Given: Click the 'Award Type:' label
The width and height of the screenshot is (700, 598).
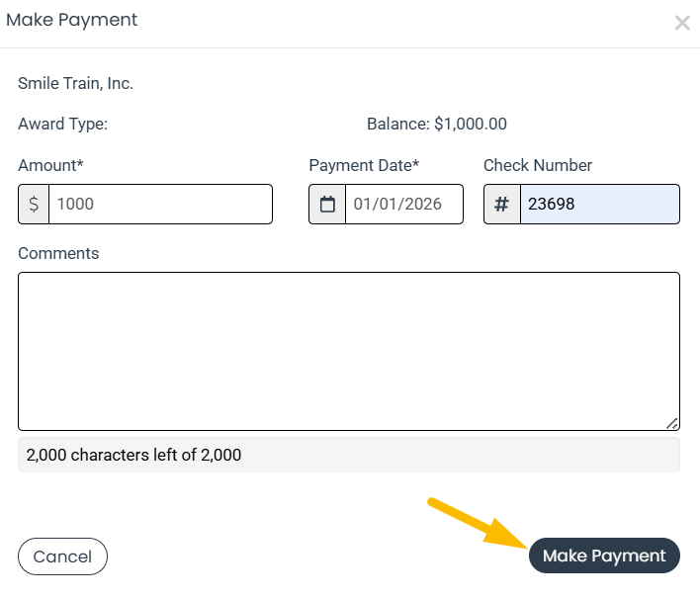Looking at the screenshot, I should pyautogui.click(x=63, y=125).
